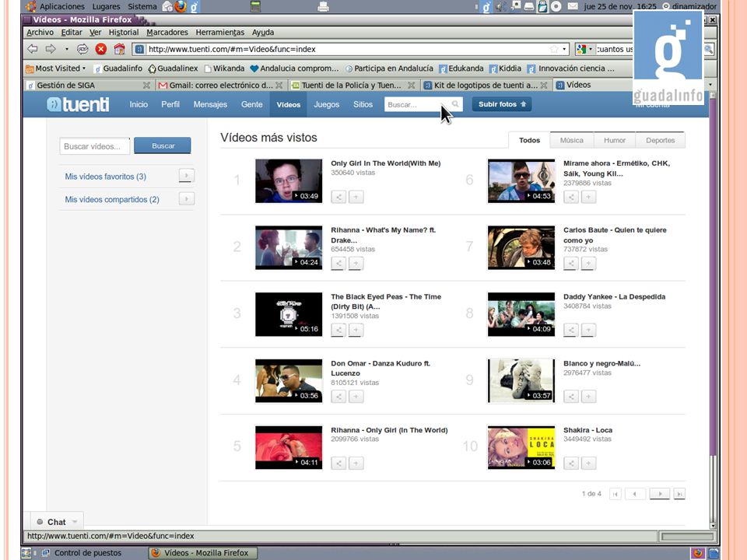
Task: Select the Música category tab
Action: (x=572, y=140)
